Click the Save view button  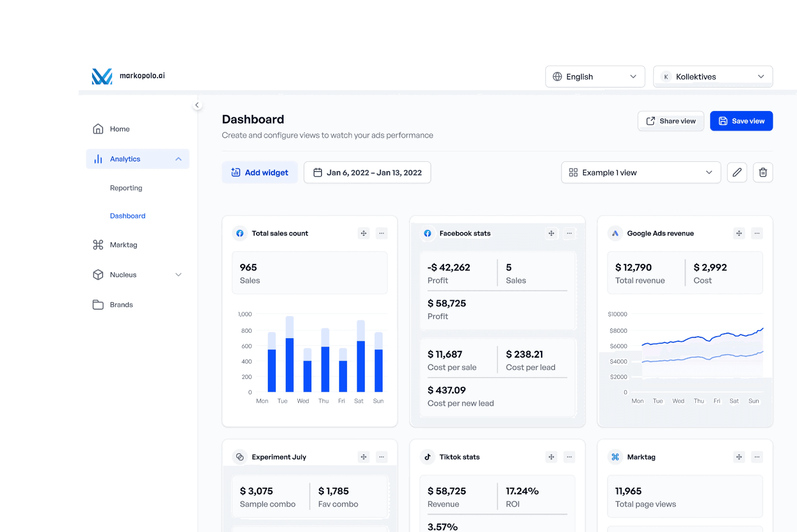point(741,121)
